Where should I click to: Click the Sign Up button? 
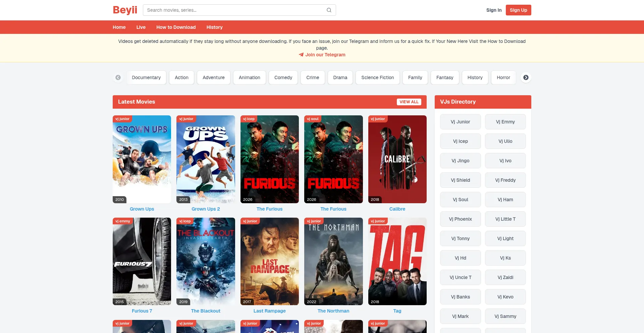click(x=519, y=10)
